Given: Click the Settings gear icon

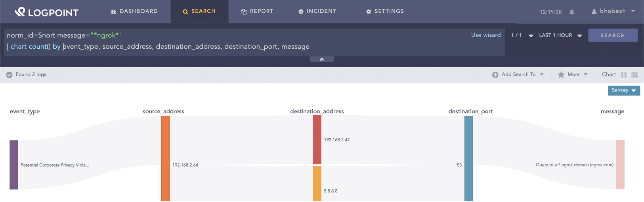Looking at the screenshot, I should point(369,12).
